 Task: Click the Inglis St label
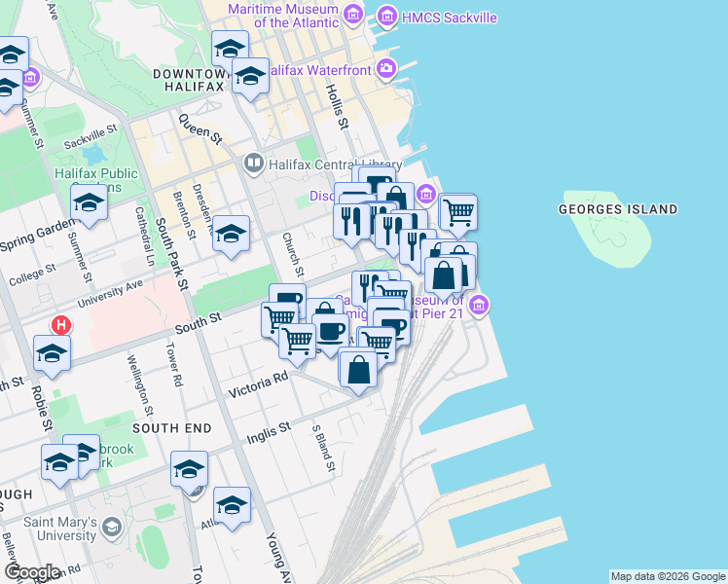269,433
